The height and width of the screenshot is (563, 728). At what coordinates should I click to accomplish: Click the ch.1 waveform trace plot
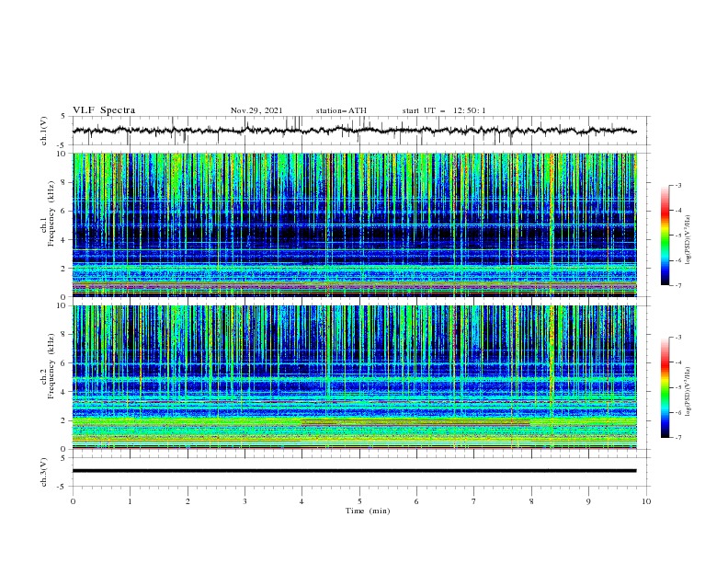coord(355,131)
